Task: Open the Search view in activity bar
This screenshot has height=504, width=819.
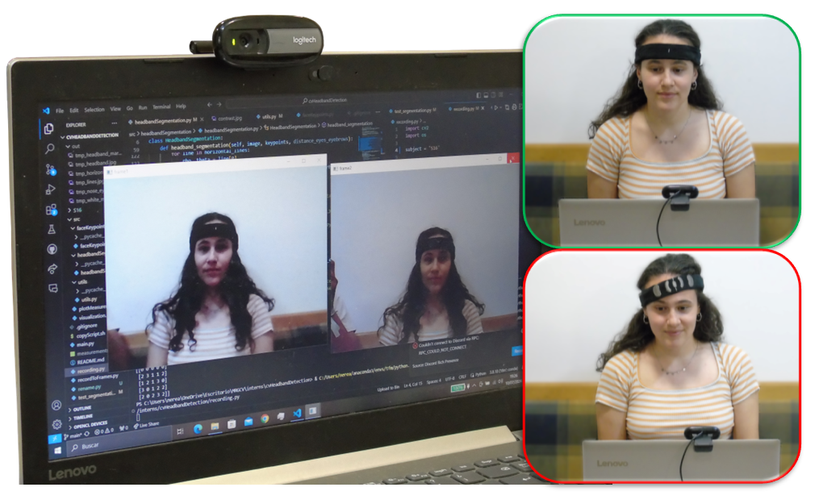Action: click(50, 149)
